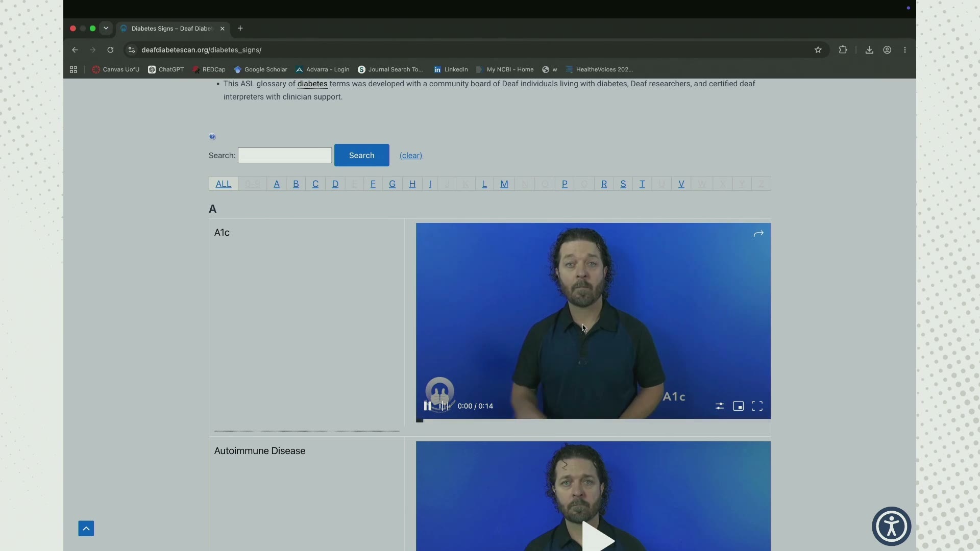
Task: Open LinkedIn bookmark
Action: [x=451, y=69]
